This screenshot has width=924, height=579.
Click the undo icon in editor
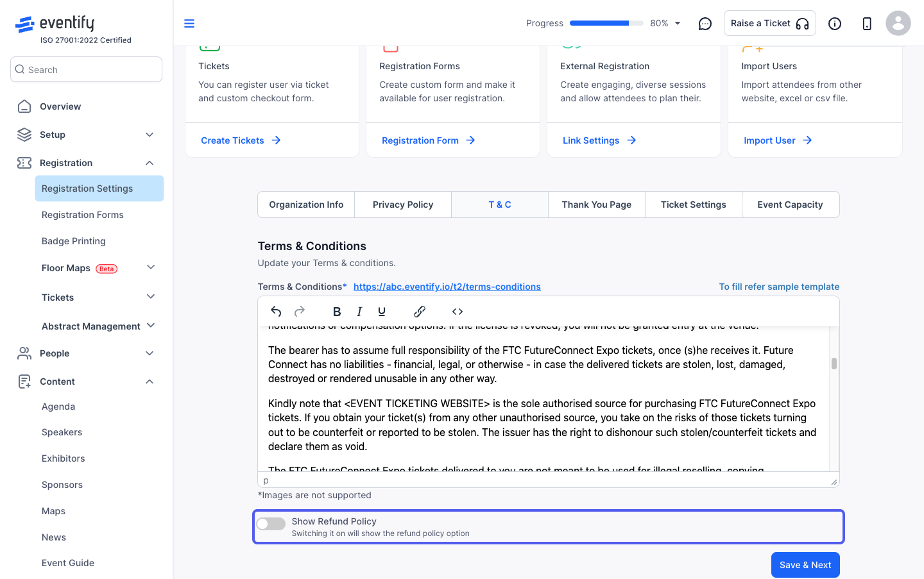[x=276, y=312]
